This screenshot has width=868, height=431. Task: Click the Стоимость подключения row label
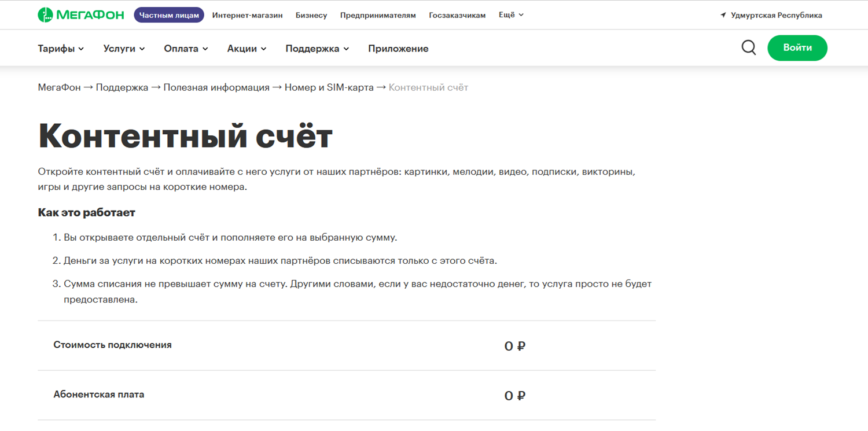[112, 345]
